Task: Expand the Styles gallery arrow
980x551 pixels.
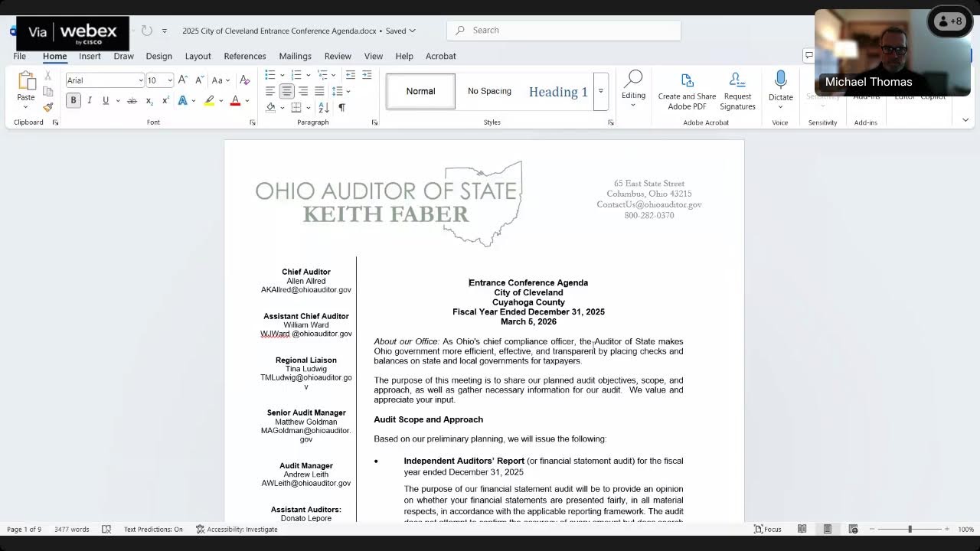Action: coord(601,91)
